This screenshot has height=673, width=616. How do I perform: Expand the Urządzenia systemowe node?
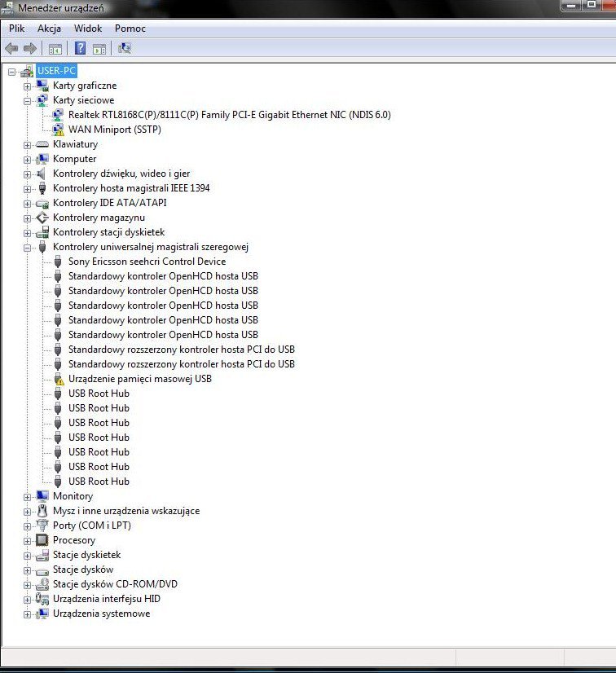pyautogui.click(x=27, y=614)
